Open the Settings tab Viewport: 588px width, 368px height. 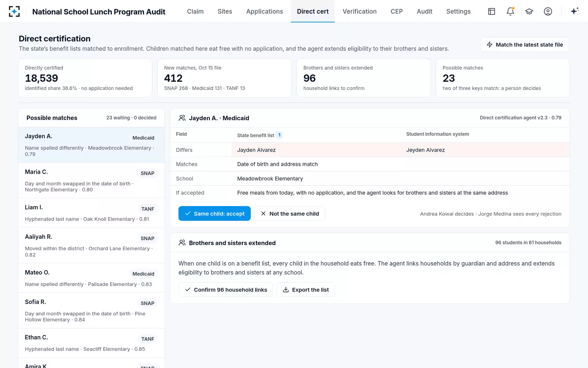tap(459, 11)
